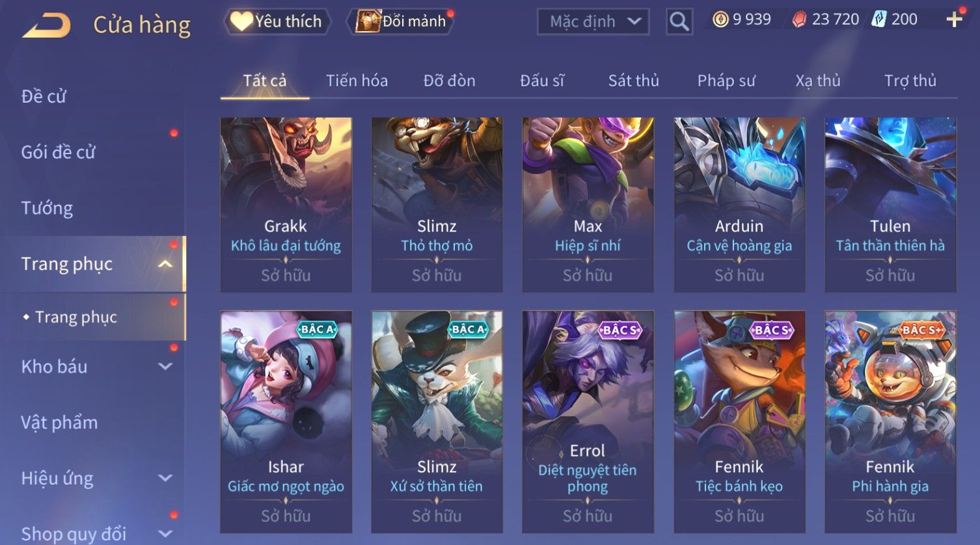Switch to the Pháp sư tab
980x545 pixels.
pos(726,81)
